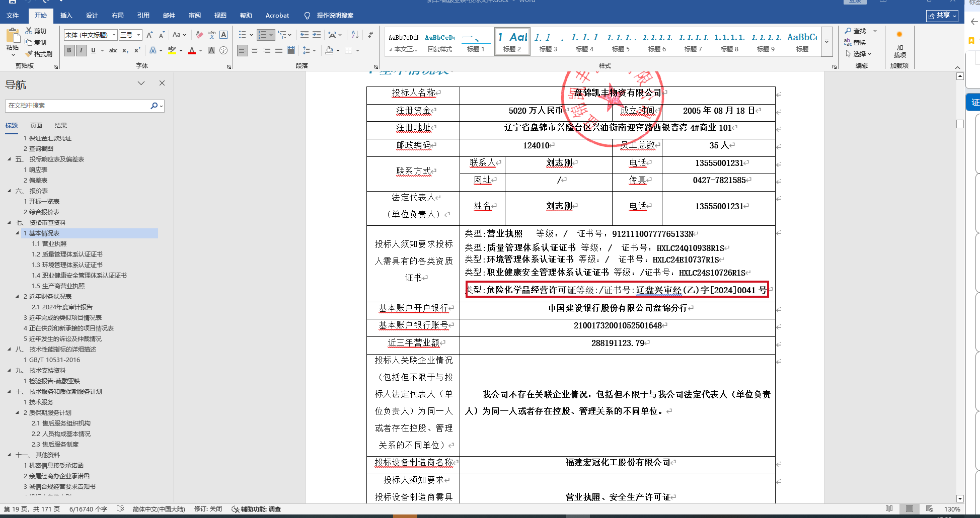Open the borders dropdown arrow
The height and width of the screenshot is (518, 980).
357,50
